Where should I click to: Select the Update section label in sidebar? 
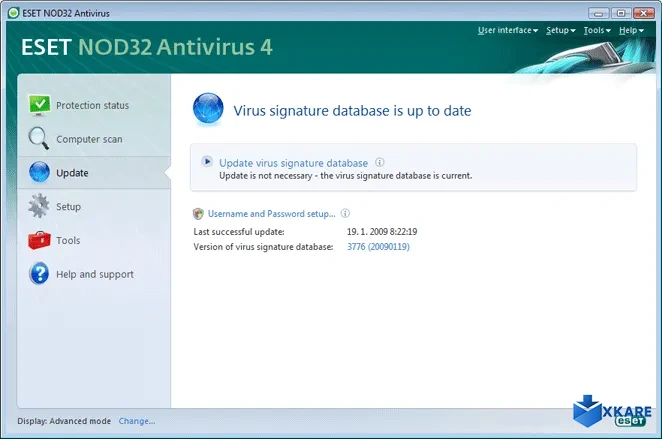72,173
